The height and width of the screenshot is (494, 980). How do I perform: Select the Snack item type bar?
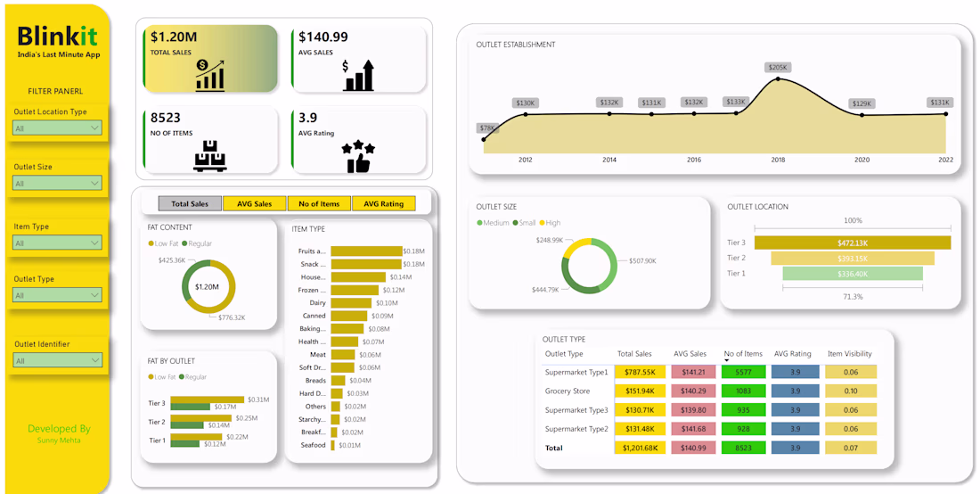(x=366, y=264)
